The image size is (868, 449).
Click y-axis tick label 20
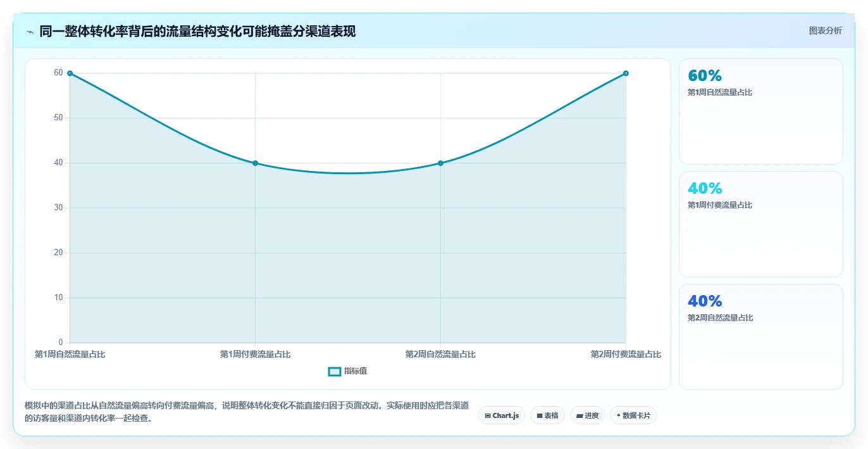[58, 253]
